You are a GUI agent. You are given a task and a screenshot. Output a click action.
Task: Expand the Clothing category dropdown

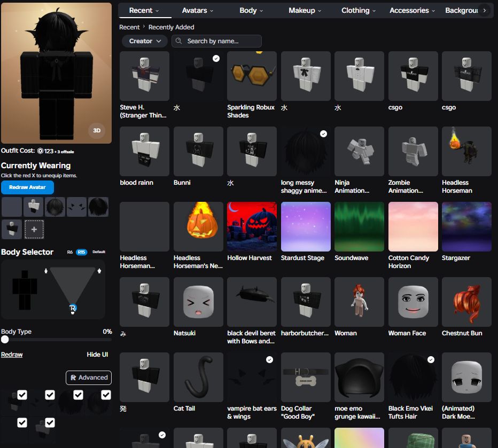coord(358,11)
